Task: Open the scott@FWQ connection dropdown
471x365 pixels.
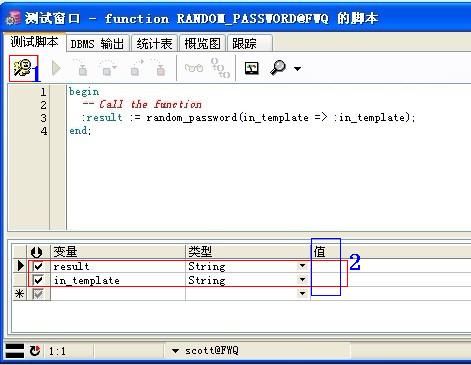Action: point(176,351)
